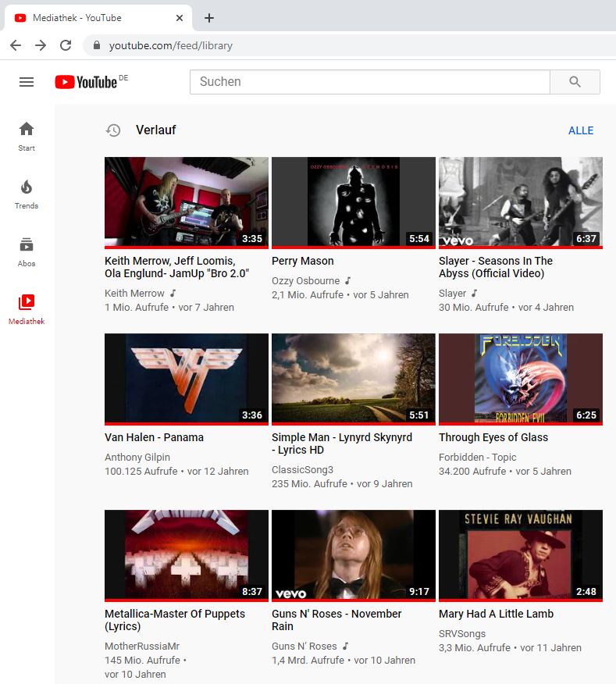Open the ClassicSong3 channel

[302, 470]
